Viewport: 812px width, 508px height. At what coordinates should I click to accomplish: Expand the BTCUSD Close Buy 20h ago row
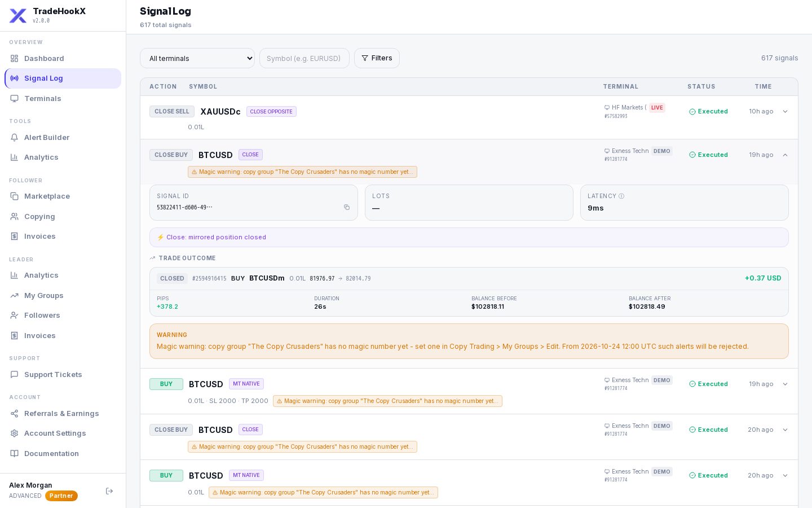[785, 430]
